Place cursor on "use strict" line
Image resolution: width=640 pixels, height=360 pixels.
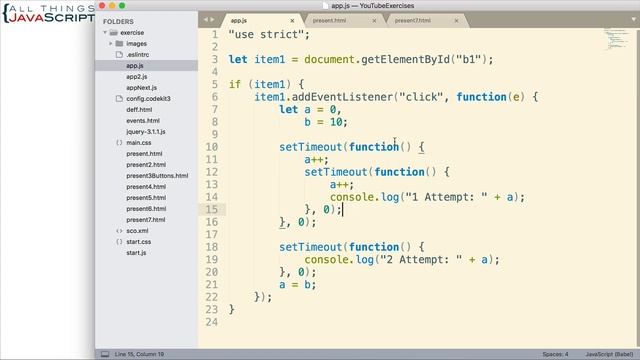click(x=269, y=34)
